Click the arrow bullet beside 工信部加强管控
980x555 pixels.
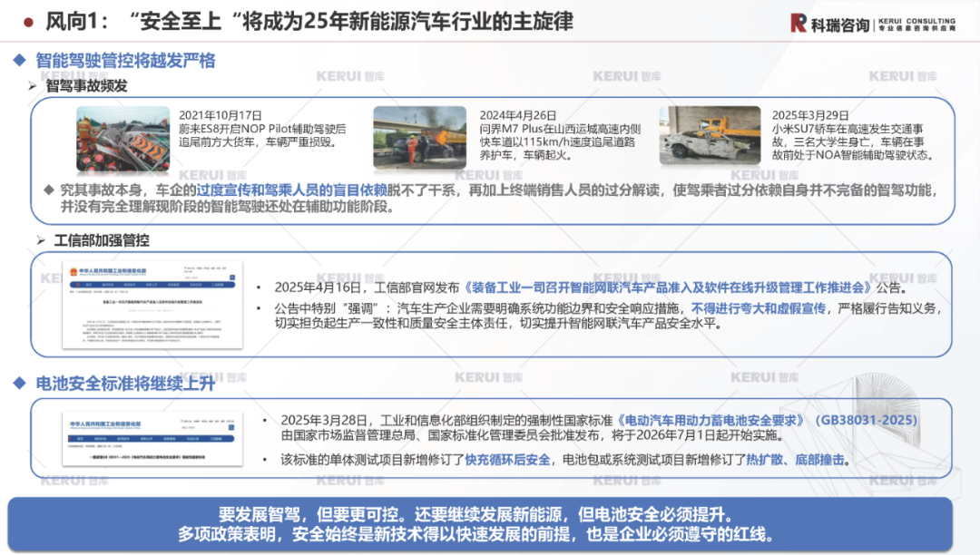[41, 240]
